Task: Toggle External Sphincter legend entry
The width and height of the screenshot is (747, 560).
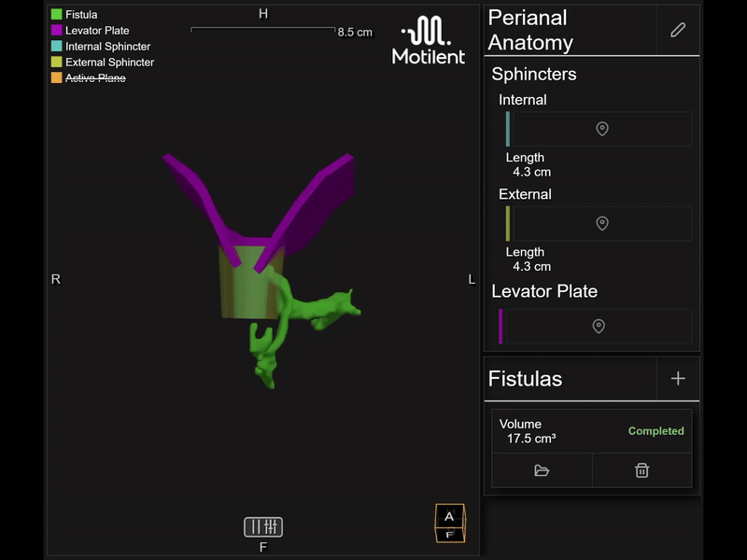Action: [108, 63]
